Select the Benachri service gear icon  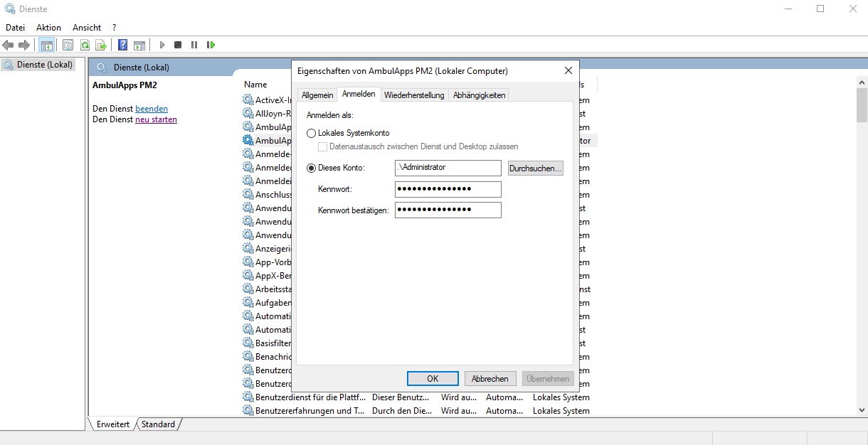(x=248, y=356)
